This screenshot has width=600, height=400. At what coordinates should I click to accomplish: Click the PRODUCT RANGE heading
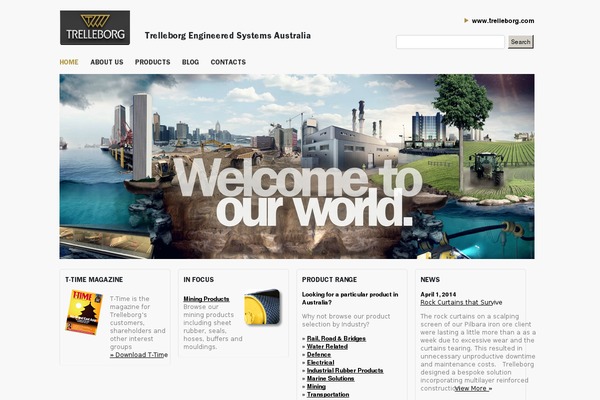click(329, 280)
